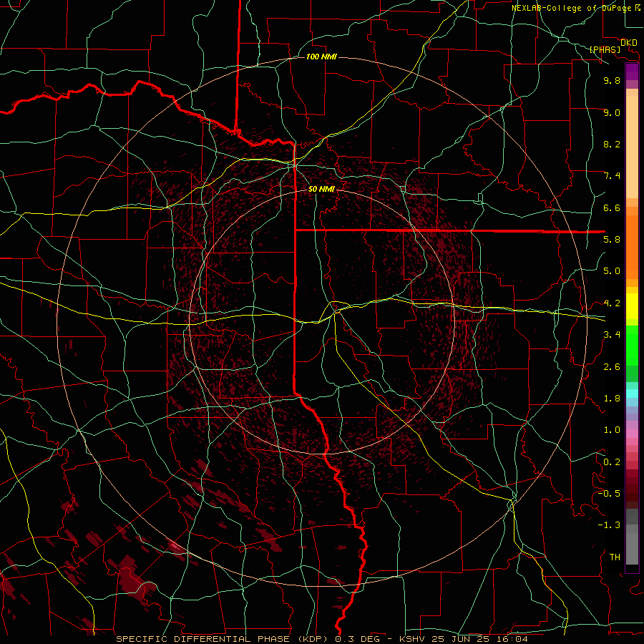This screenshot has height=644, width=644.
Task: Click the -1.3 value on color scale
Action: [609, 525]
